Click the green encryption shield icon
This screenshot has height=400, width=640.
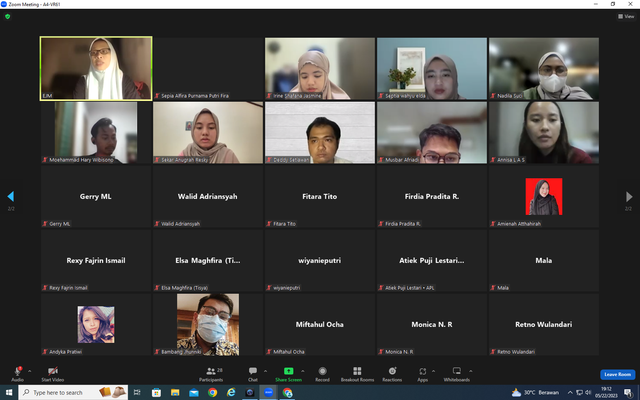point(7,17)
